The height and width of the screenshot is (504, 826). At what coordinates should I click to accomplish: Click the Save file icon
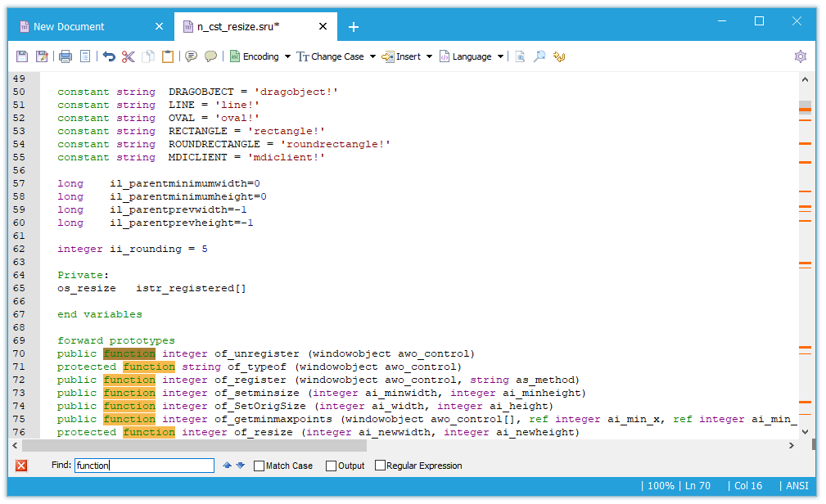pyautogui.click(x=22, y=56)
